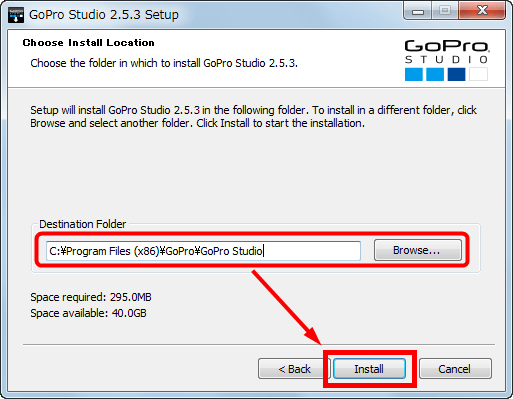Click the white logo square
Image resolution: width=513 pixels, height=399 pixels.
pyautogui.click(x=478, y=74)
